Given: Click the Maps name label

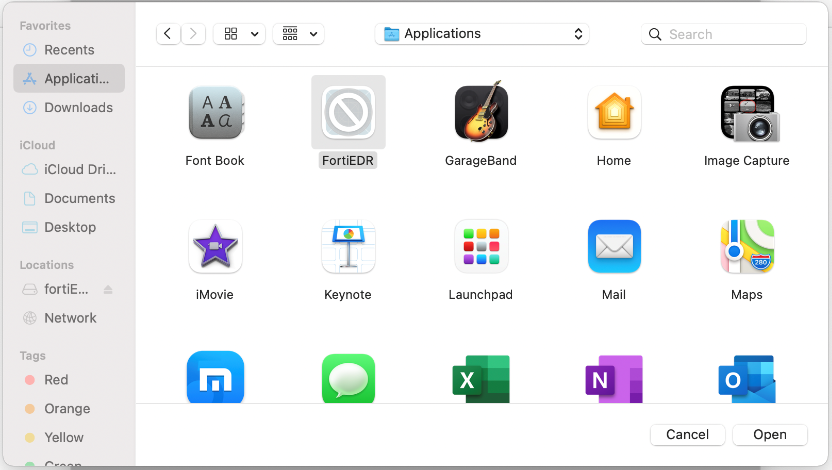Looking at the screenshot, I should [x=747, y=294].
